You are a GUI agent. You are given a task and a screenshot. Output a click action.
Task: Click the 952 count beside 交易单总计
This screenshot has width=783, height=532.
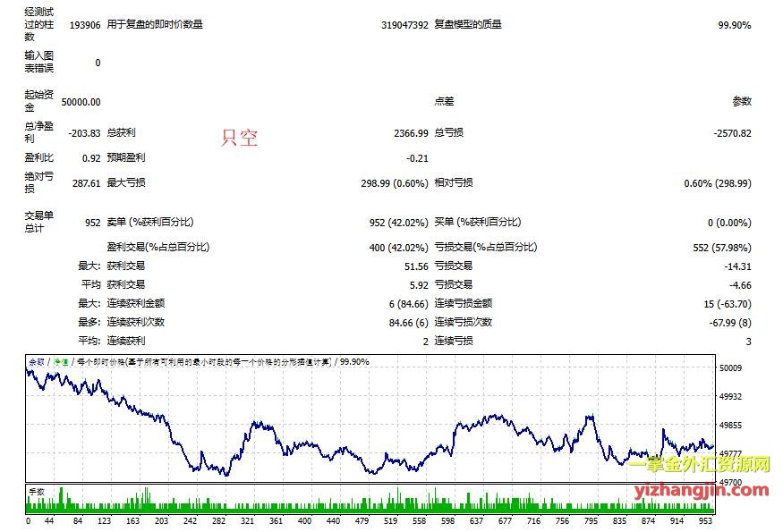tap(92, 223)
